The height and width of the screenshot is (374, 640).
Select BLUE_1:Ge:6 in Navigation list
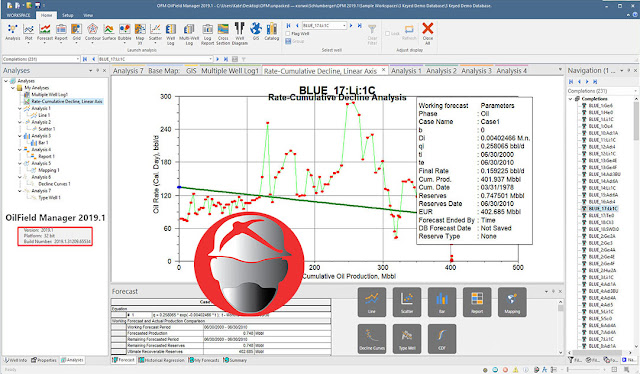[600, 105]
